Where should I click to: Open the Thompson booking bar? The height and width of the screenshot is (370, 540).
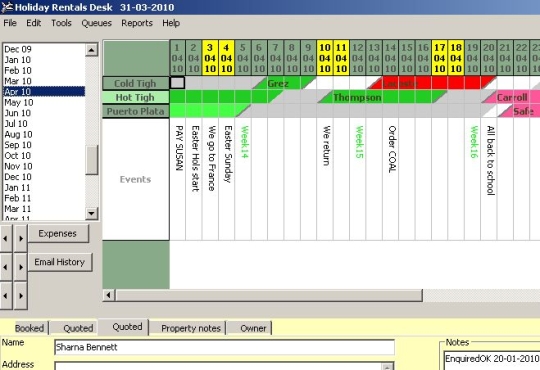pos(382,97)
